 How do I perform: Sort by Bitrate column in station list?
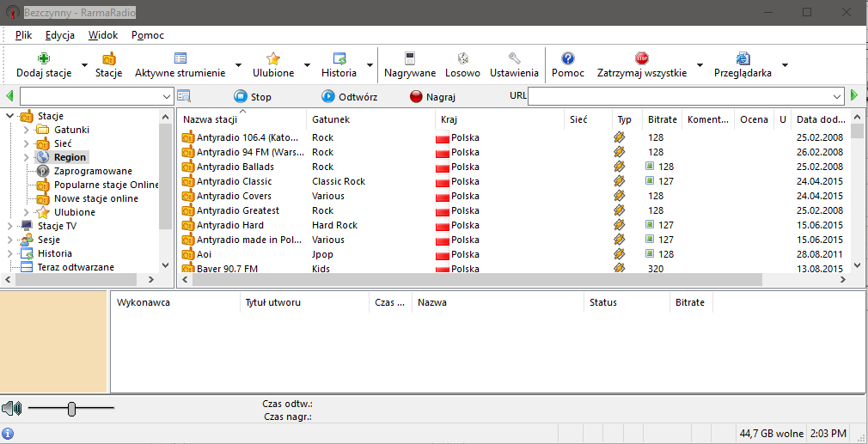(x=662, y=119)
